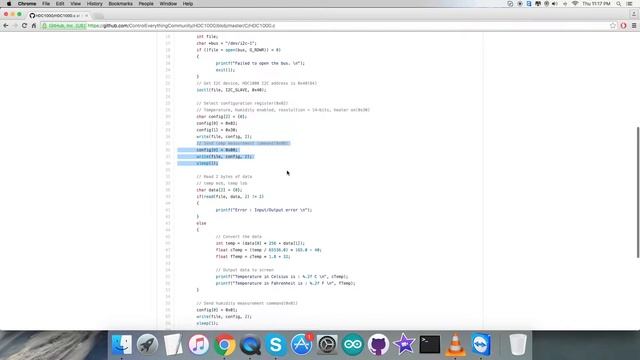Open the Help menu
This screenshot has width=640, height=360.
188,4
